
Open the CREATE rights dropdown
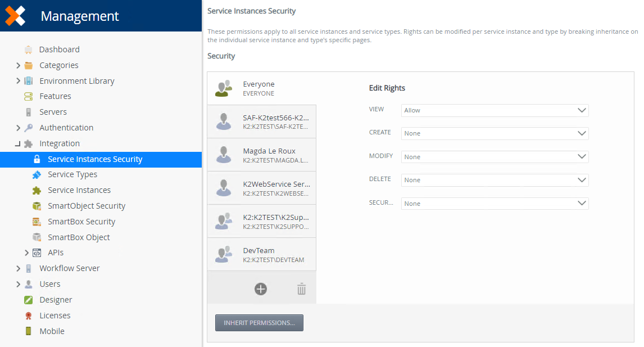pyautogui.click(x=495, y=133)
